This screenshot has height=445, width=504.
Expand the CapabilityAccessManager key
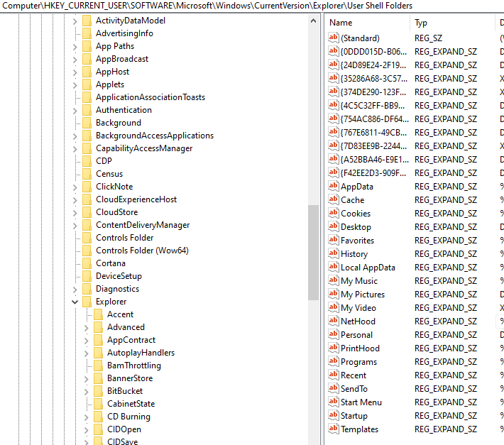click(75, 149)
